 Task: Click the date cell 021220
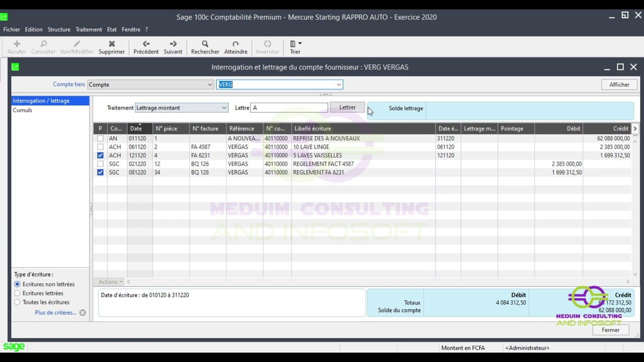(x=137, y=164)
